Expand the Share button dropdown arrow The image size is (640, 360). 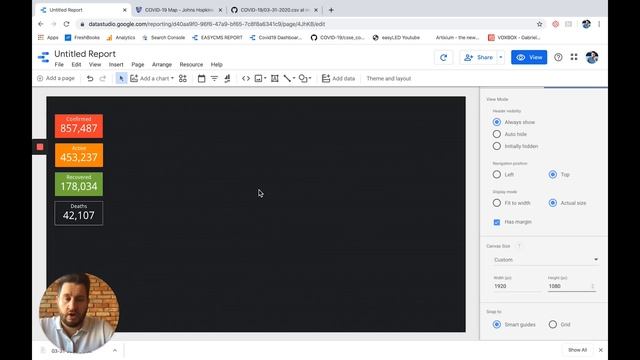point(501,58)
